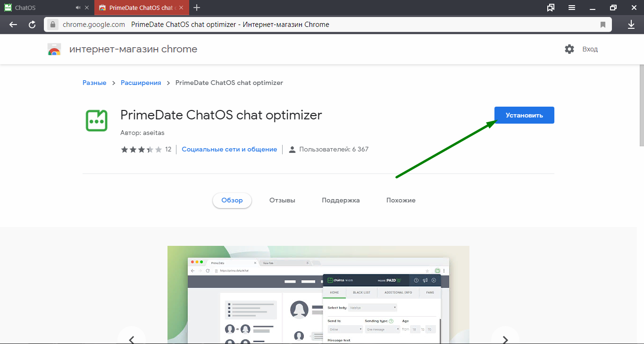This screenshot has width=644, height=344.
Task: Go to Разные breadcrumb link
Action: pyautogui.click(x=94, y=83)
